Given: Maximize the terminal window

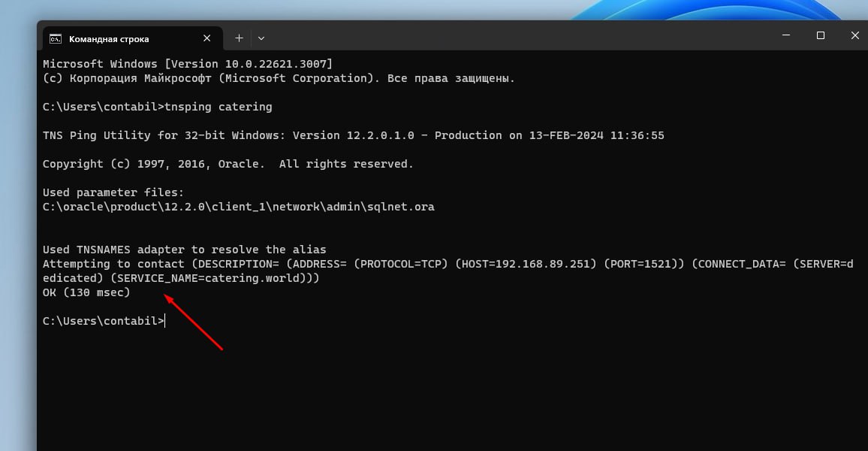Looking at the screenshot, I should [821, 35].
